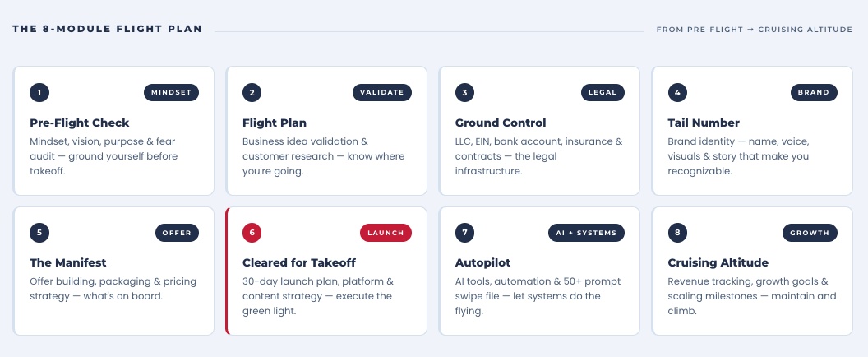Select the number 5 circle badge
Viewport: 868px width, 357px height.
tap(39, 233)
